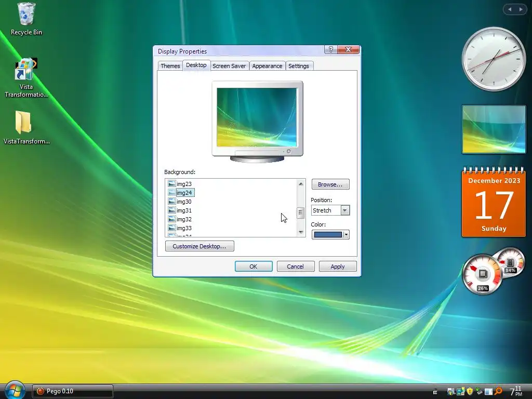Select the Vista Transformation shortcut icon

(26, 78)
